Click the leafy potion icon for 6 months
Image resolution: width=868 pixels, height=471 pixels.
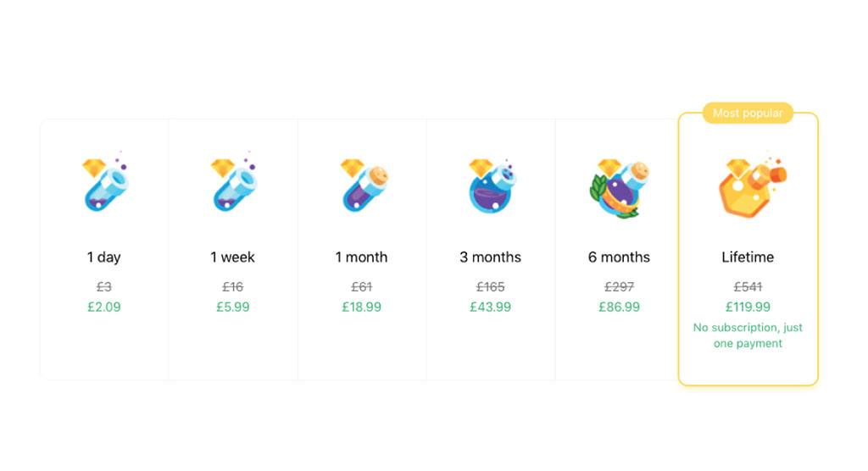pyautogui.click(x=620, y=188)
